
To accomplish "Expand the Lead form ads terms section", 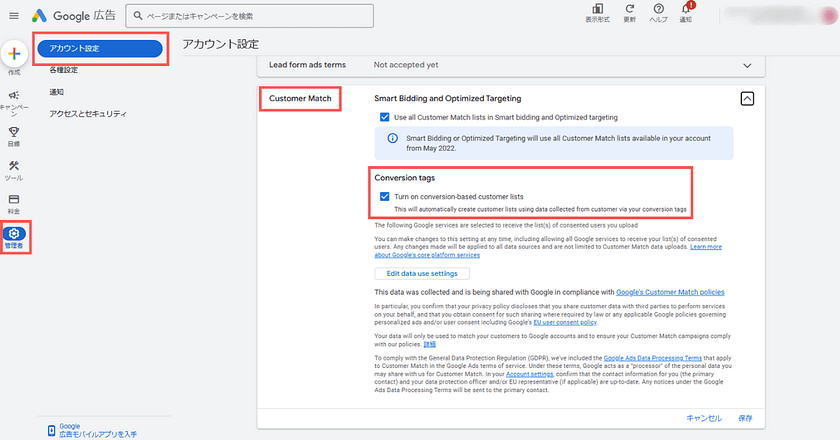I will pyautogui.click(x=746, y=65).
